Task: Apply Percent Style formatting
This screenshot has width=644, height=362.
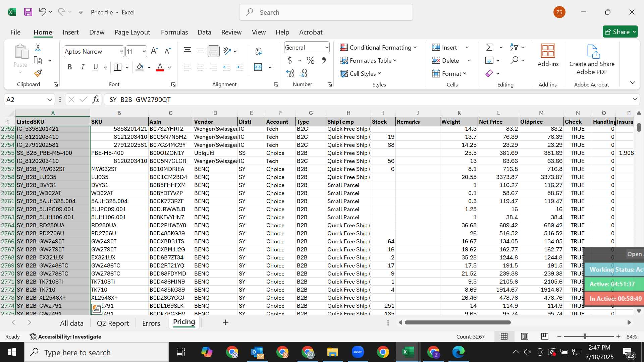Action: pyautogui.click(x=311, y=60)
